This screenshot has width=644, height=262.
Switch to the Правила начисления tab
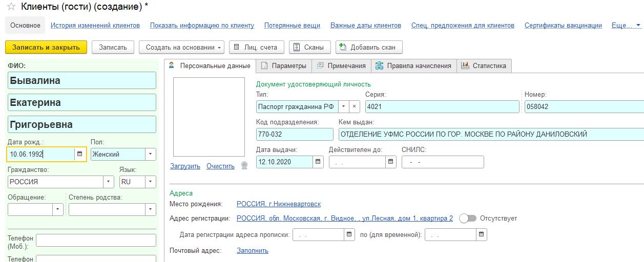(x=413, y=65)
